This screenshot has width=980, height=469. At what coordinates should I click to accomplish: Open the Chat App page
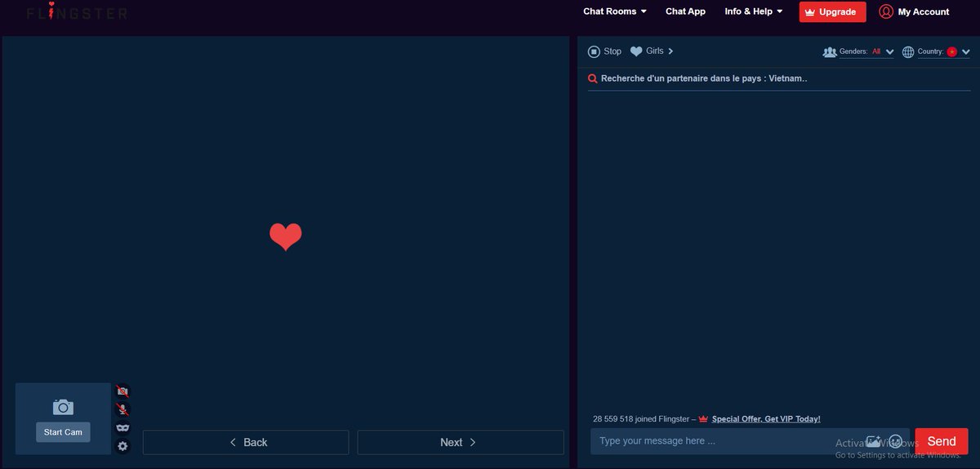coord(685,11)
